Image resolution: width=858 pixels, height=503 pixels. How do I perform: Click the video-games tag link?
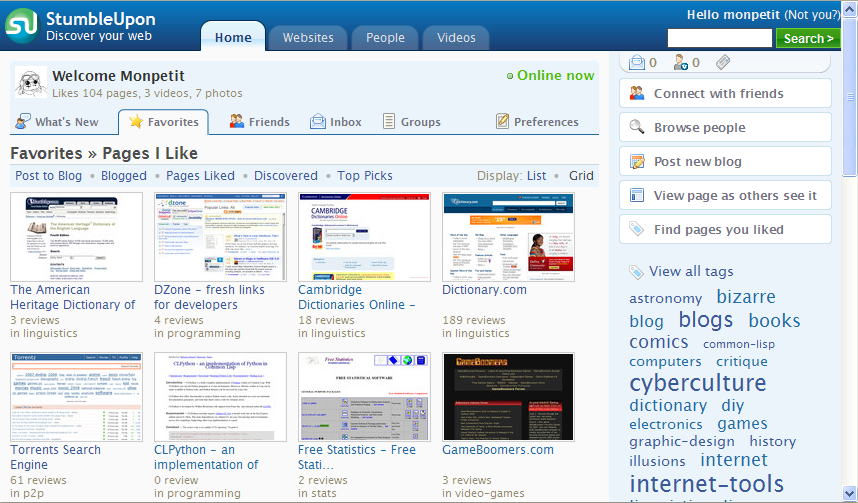point(489,493)
